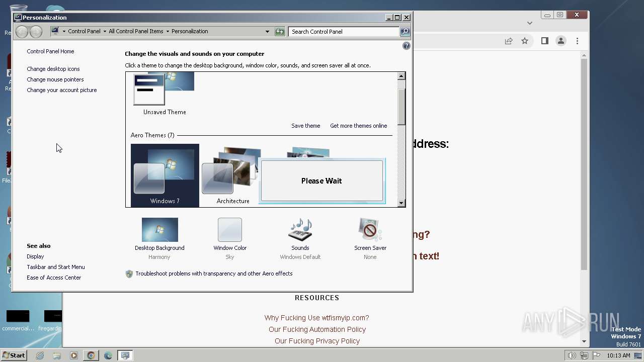
Task: Click the refresh button beside address bar
Action: 280,32
